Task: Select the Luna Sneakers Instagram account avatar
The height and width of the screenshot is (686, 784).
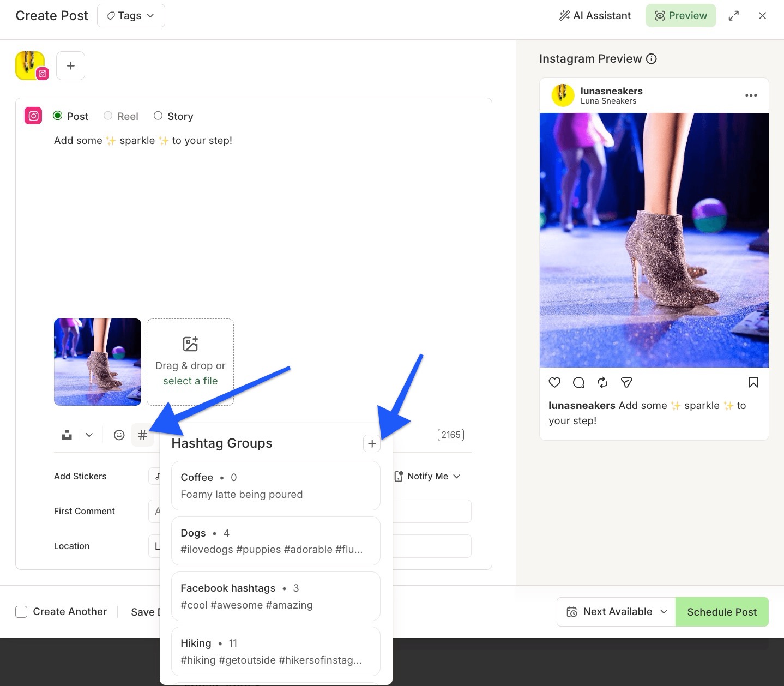Action: click(x=32, y=66)
